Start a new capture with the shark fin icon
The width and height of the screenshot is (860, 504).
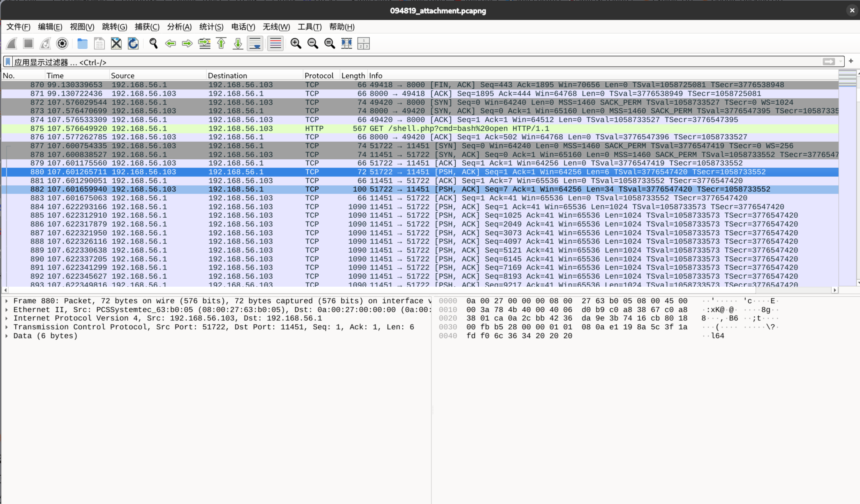tap(12, 43)
